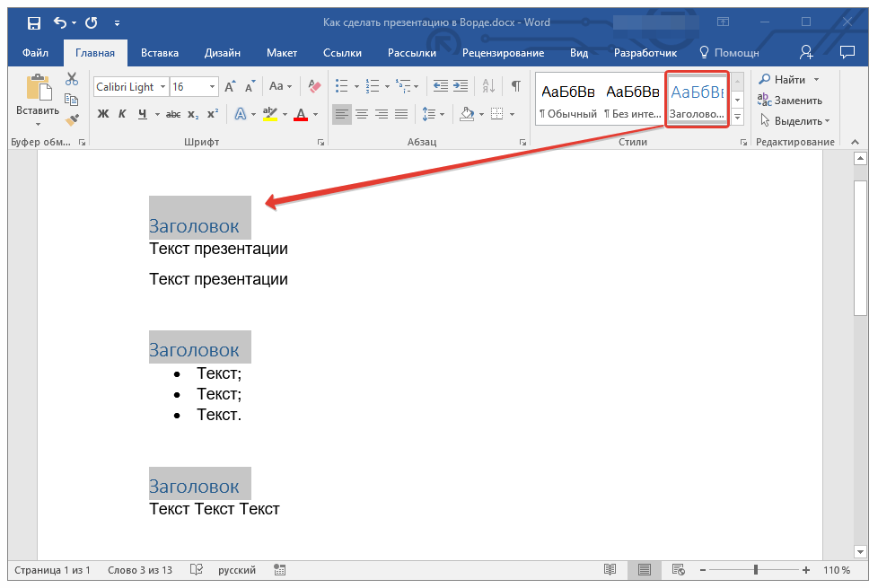Open the Calibri Light font dropdown
The height and width of the screenshot is (588, 869).
[x=162, y=87]
